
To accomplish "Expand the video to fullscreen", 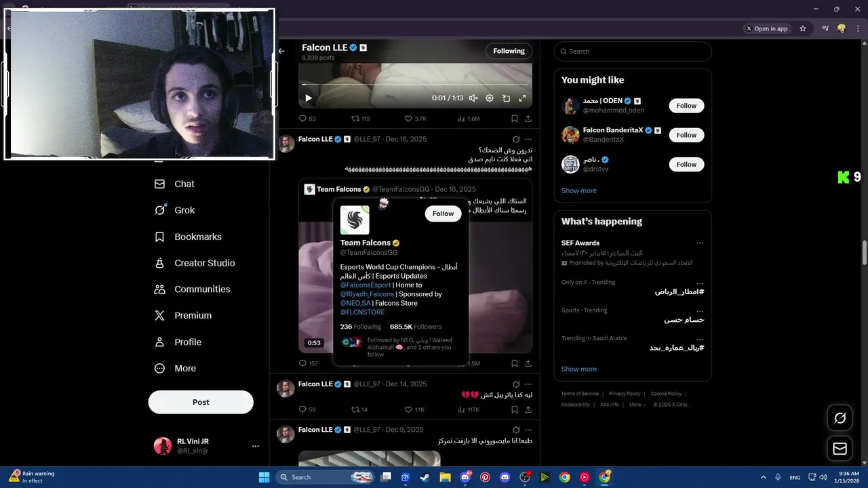I will pos(522,98).
